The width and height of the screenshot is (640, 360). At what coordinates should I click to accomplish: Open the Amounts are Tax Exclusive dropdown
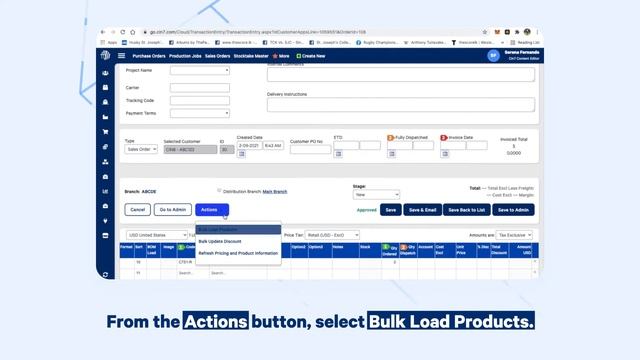[x=514, y=235]
